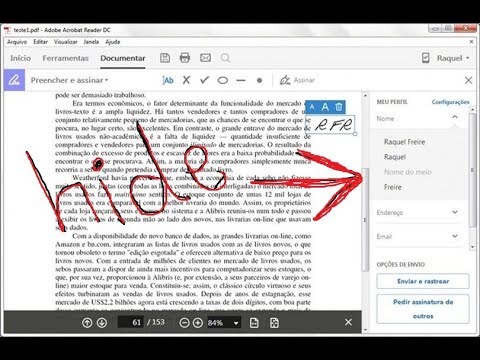The width and height of the screenshot is (480, 360).
Task: Open the Ajuda menu
Action: 113,42
